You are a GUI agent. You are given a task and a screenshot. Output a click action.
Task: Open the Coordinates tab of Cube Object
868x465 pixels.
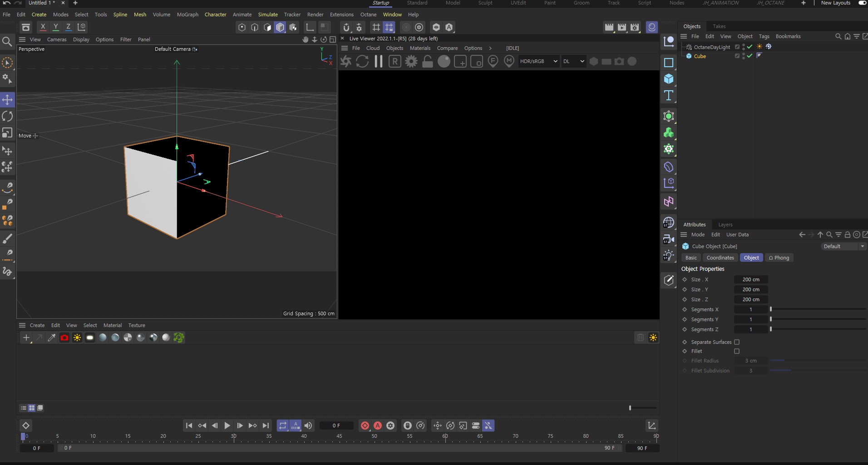coord(720,258)
